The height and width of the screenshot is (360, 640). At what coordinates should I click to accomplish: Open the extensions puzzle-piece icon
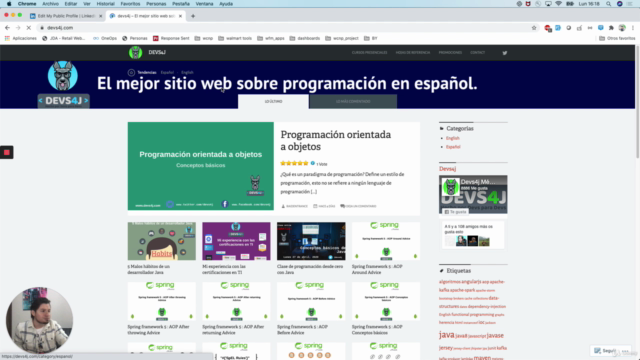click(611, 28)
